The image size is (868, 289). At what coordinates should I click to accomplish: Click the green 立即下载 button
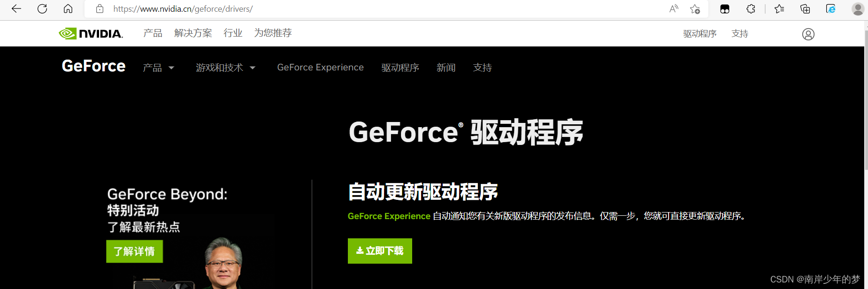(x=380, y=251)
